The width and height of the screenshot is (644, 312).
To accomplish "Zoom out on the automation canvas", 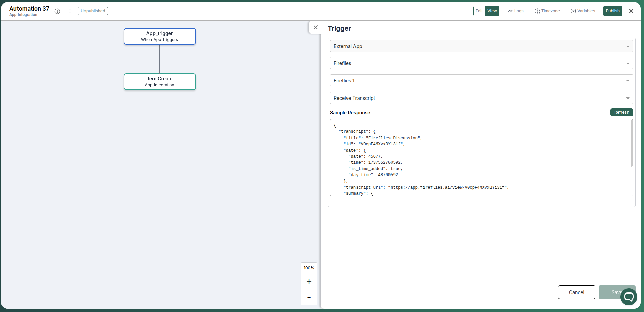I will [309, 297].
